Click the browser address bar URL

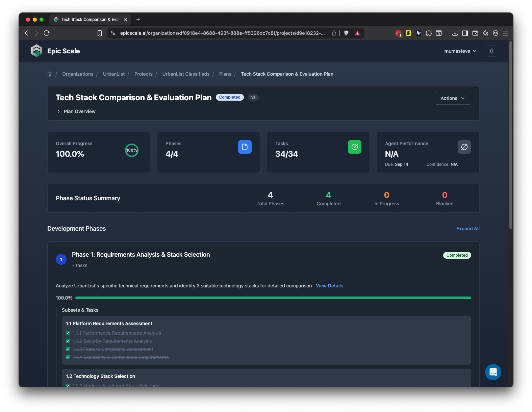[222, 33]
